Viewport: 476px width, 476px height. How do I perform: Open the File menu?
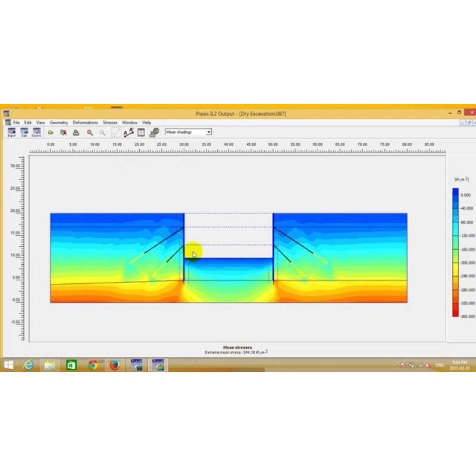pyautogui.click(x=17, y=123)
